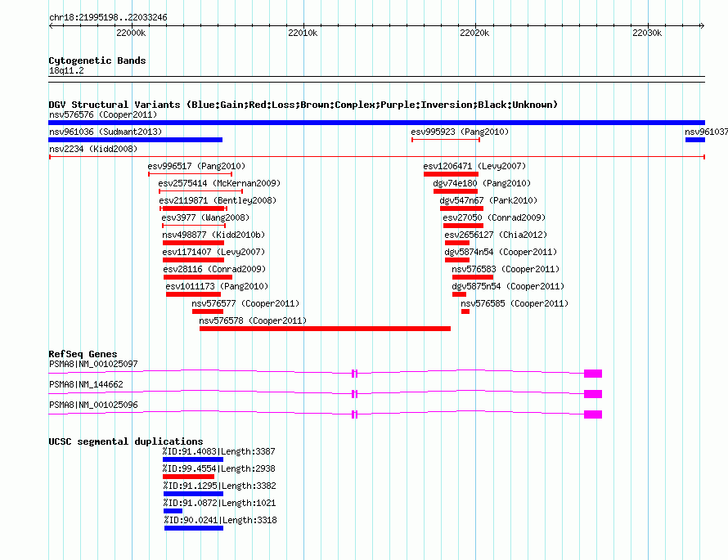Open nsv576578 (Cooper2011) variant label
Viewport: 728px width, 560px height.
click(x=253, y=320)
